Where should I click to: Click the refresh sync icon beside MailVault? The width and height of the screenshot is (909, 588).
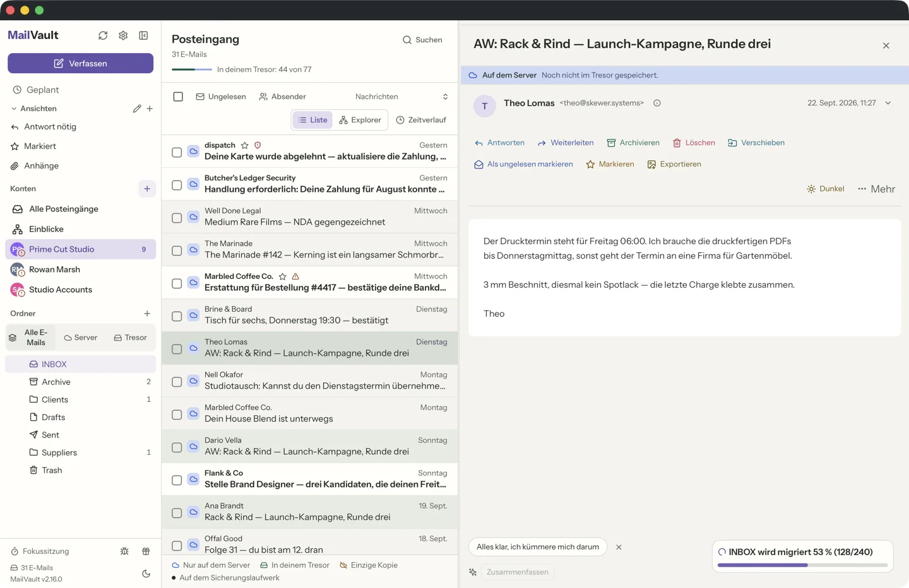click(x=103, y=35)
